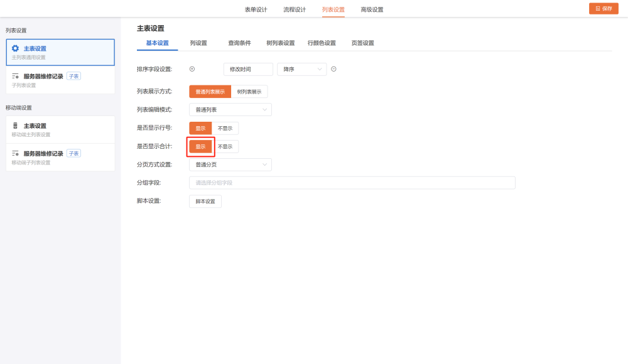The image size is (628, 364).
Task: Click the 子表 tag in the 移动端设置 section
Action: 74,153
